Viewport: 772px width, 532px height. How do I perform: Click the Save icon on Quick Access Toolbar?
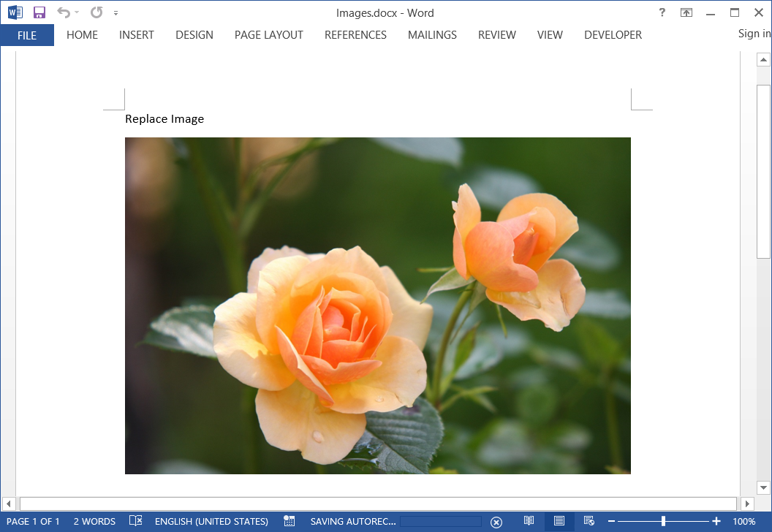39,12
